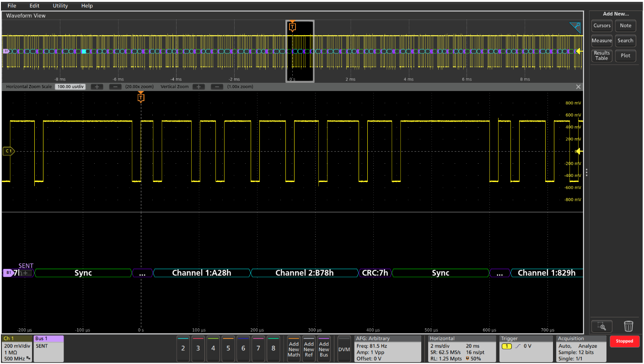644x364 pixels.
Task: Click the Waveform View title
Action: (26, 16)
